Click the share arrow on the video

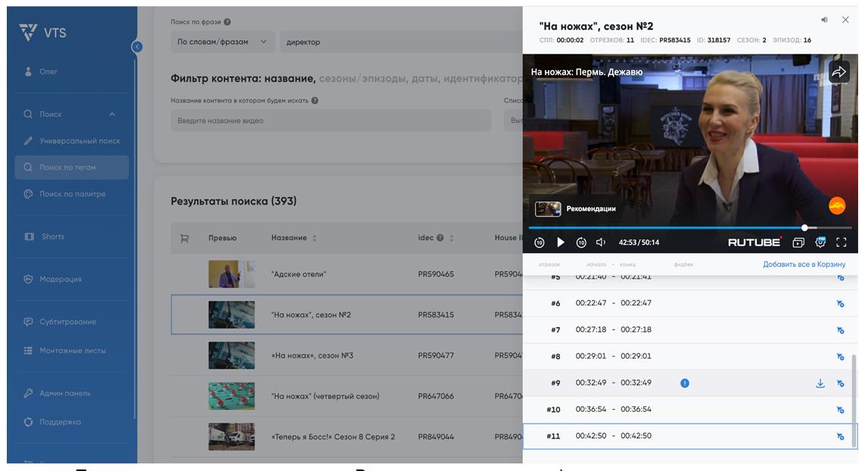tap(838, 72)
